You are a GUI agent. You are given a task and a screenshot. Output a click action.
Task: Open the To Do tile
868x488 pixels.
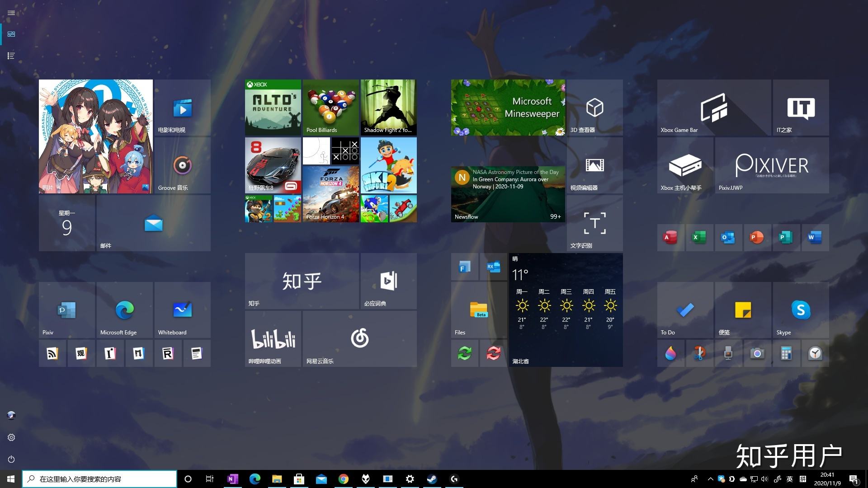(x=685, y=310)
